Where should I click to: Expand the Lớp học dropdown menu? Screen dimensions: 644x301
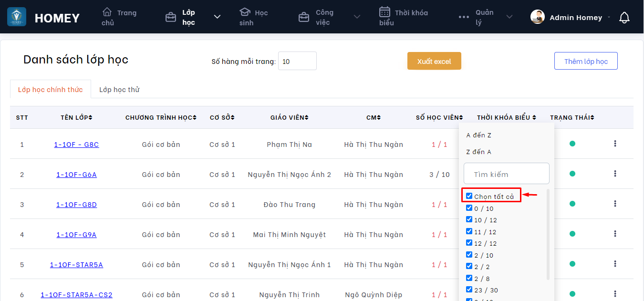[217, 17]
